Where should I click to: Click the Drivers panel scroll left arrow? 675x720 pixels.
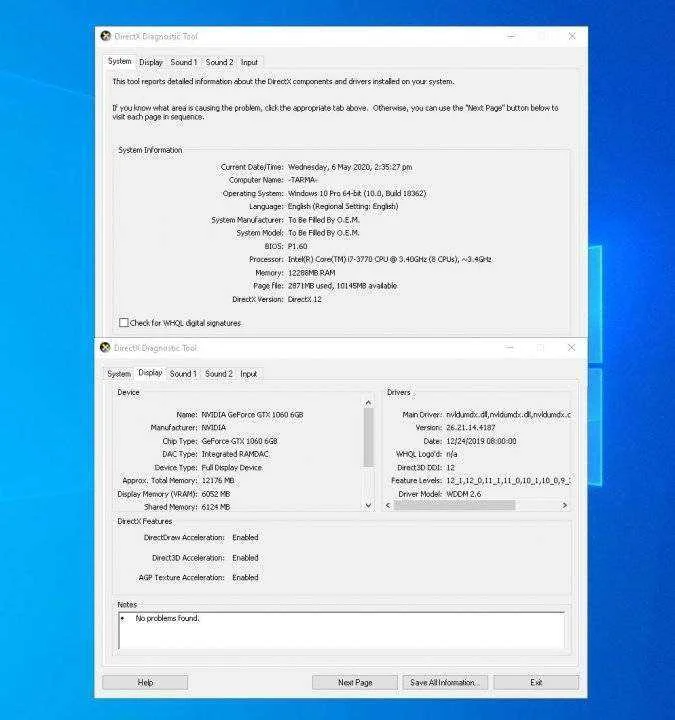pyautogui.click(x=388, y=505)
